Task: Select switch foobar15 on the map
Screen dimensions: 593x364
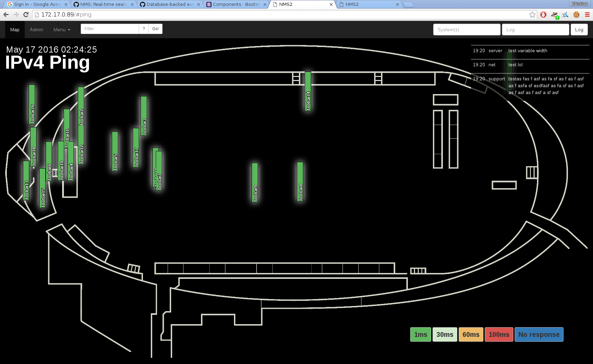Action: tap(43, 188)
